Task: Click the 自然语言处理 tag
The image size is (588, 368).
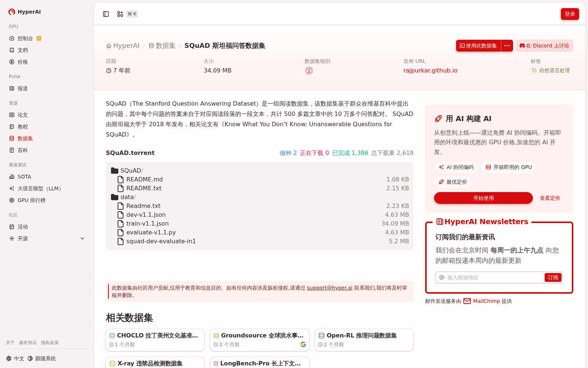Action: point(552,70)
